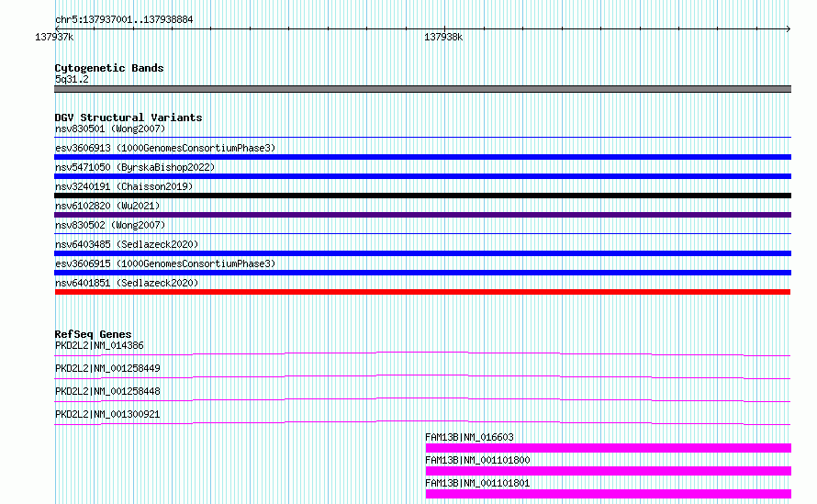This screenshot has height=504, width=817.
Task: Click the black bar of nsv3240191
Action: [x=422, y=196]
